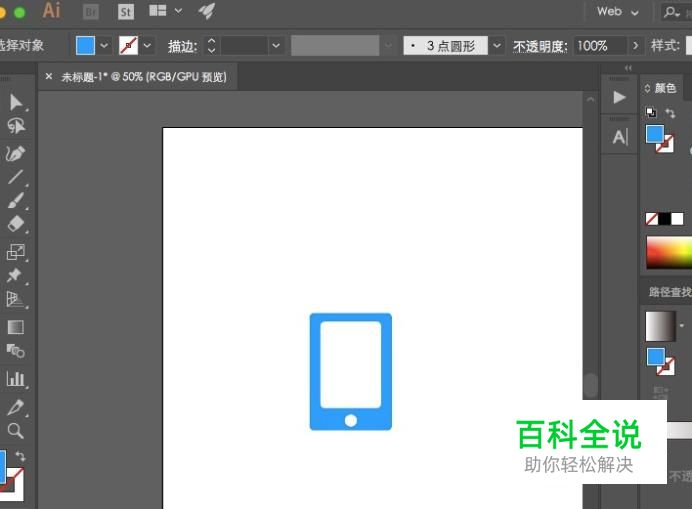This screenshot has height=509, width=692.
Task: Select the Puppet Warp pin tool
Action: point(15,275)
